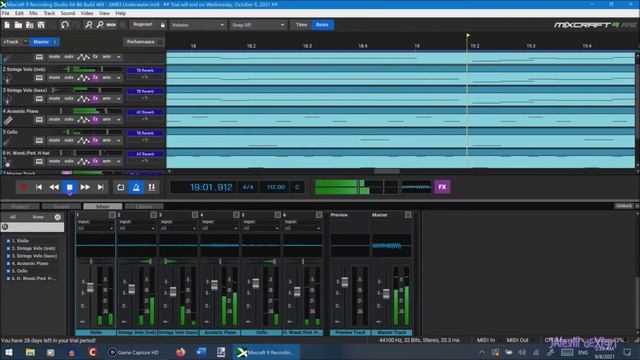This screenshot has width=640, height=360.
Task: Click the Preview Track fader in mixer
Action: 345,282
